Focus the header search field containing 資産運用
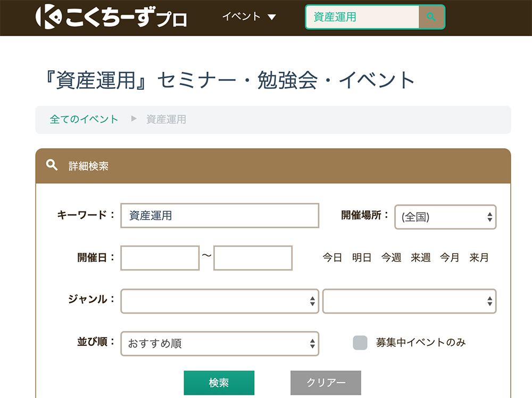Viewport: 532px width, 398px height. tap(362, 17)
